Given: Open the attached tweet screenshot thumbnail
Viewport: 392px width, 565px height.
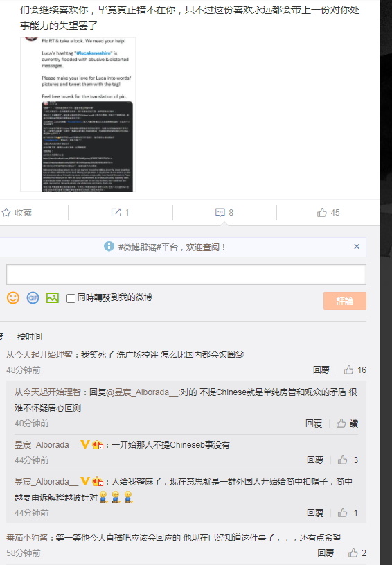Looking at the screenshot, I should (x=78, y=114).
